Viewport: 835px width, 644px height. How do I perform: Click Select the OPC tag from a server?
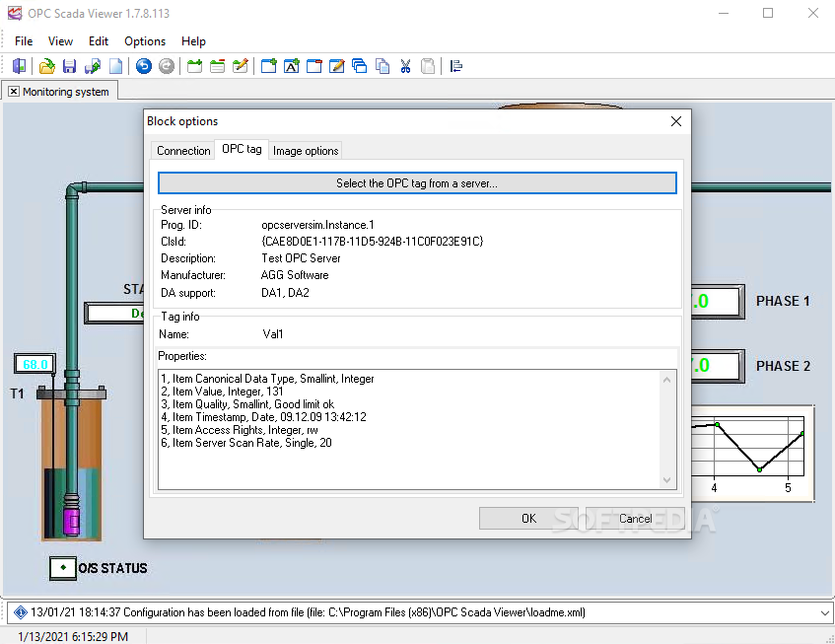click(x=417, y=183)
